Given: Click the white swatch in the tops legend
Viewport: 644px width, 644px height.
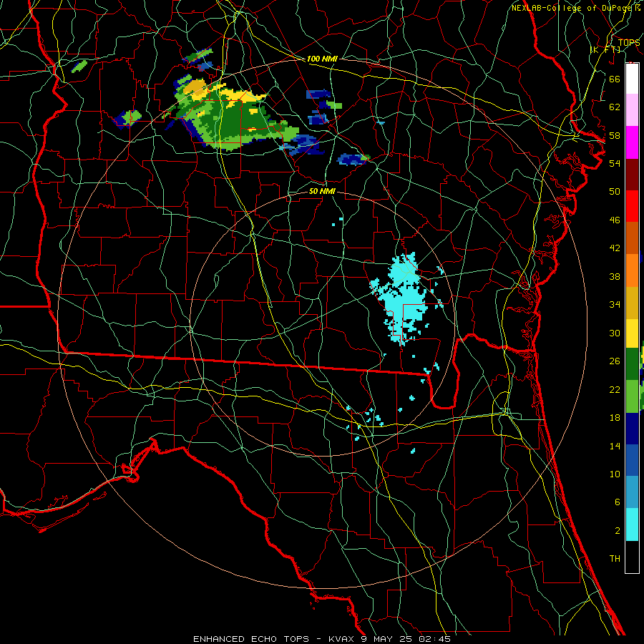Looking at the screenshot, I should [632, 79].
